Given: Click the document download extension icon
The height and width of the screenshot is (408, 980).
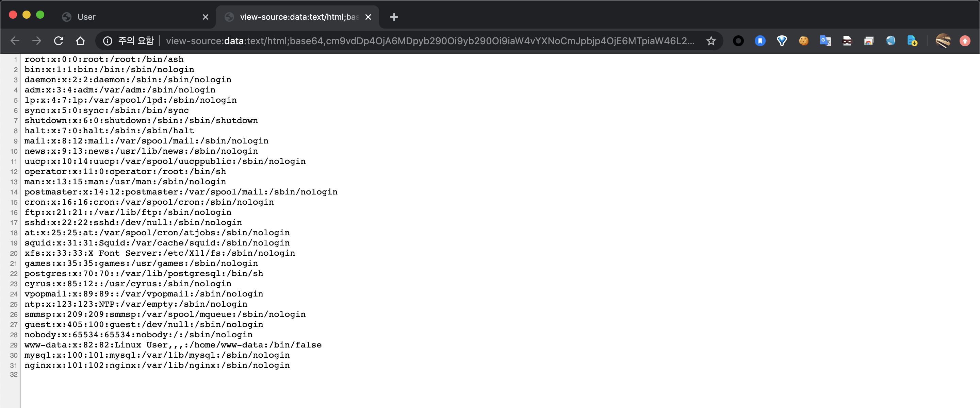Looking at the screenshot, I should (912, 41).
